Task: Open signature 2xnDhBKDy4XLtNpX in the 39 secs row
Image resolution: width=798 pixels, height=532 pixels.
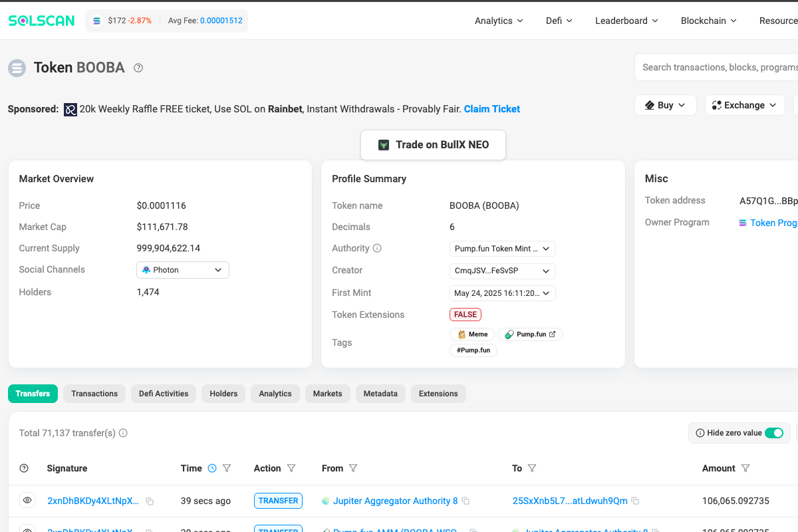Action: [x=93, y=501]
